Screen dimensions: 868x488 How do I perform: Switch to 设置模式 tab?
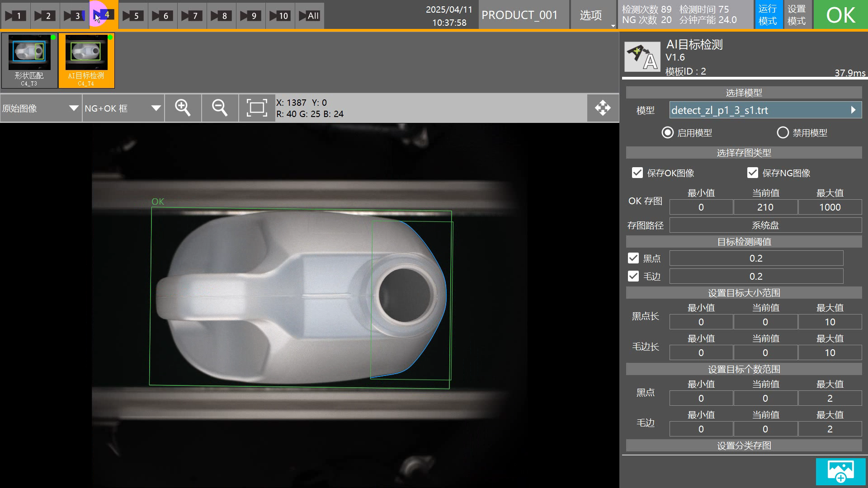797,15
